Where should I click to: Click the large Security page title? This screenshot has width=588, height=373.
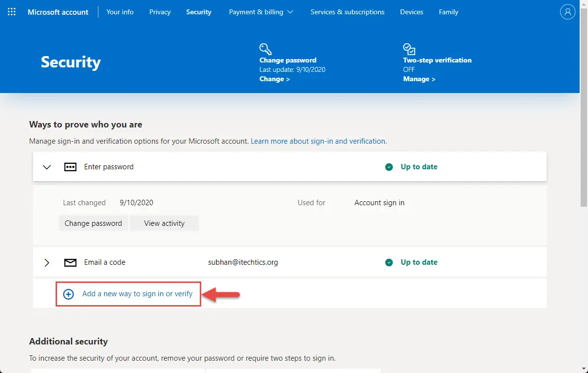click(71, 62)
